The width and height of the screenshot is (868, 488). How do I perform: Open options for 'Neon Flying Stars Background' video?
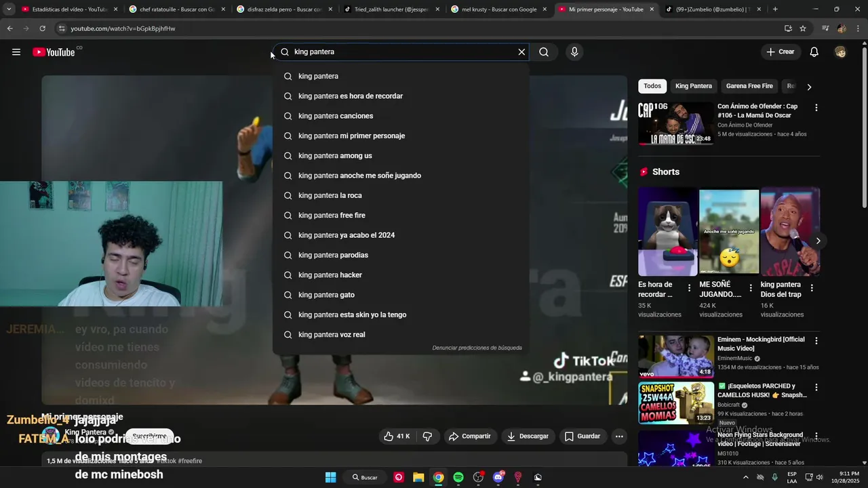pyautogui.click(x=816, y=436)
